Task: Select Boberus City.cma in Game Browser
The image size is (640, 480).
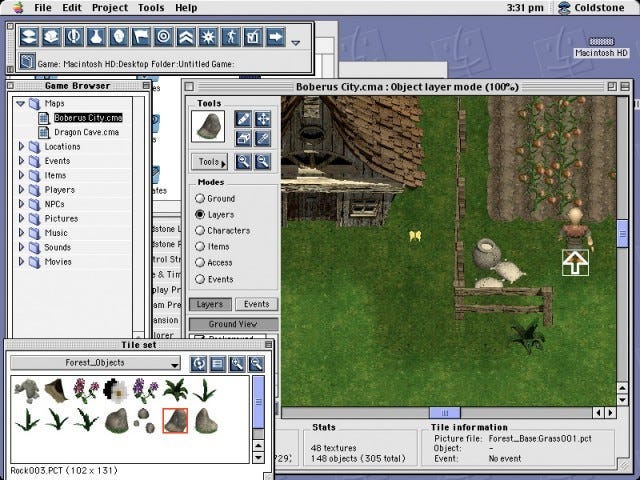Action: pyautogui.click(x=88, y=118)
